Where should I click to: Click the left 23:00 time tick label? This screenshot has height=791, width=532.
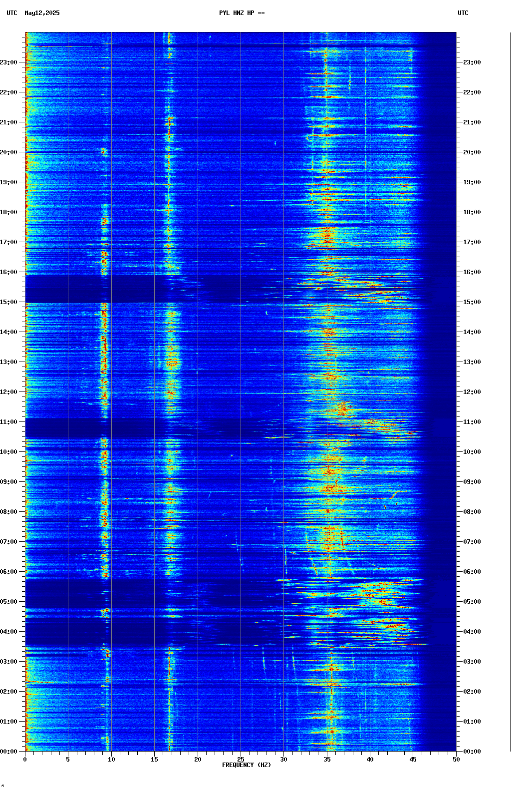(x=8, y=62)
